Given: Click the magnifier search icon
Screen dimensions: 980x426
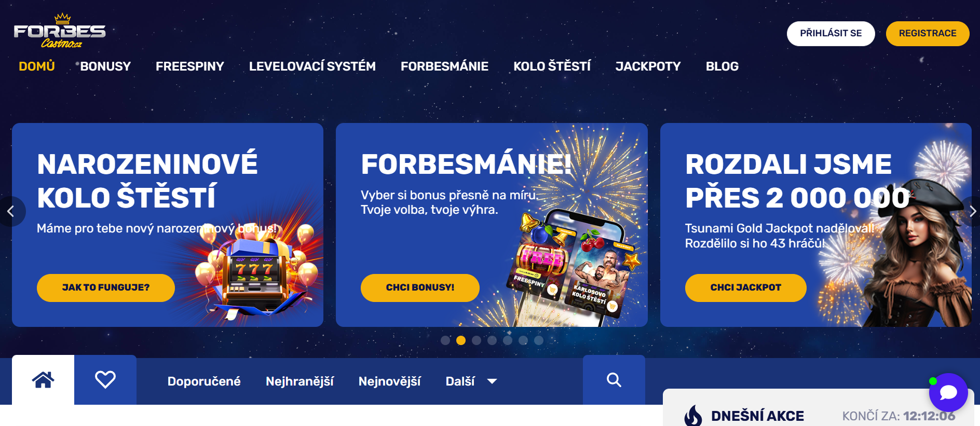Looking at the screenshot, I should [x=614, y=380].
